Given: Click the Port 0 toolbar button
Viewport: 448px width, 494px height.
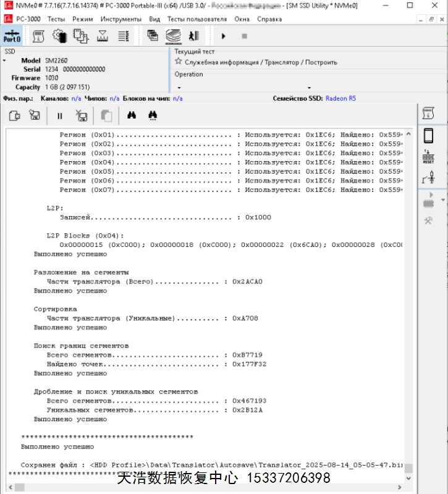Looking at the screenshot, I should pos(12,36).
